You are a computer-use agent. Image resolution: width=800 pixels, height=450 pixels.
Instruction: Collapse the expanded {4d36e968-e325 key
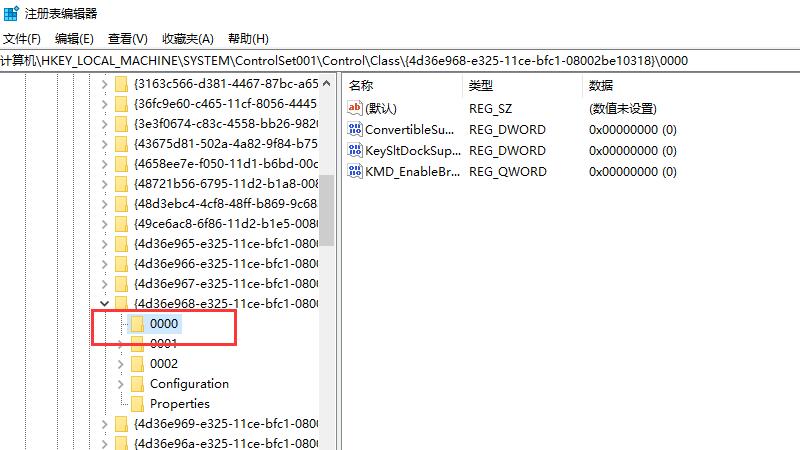click(105, 303)
